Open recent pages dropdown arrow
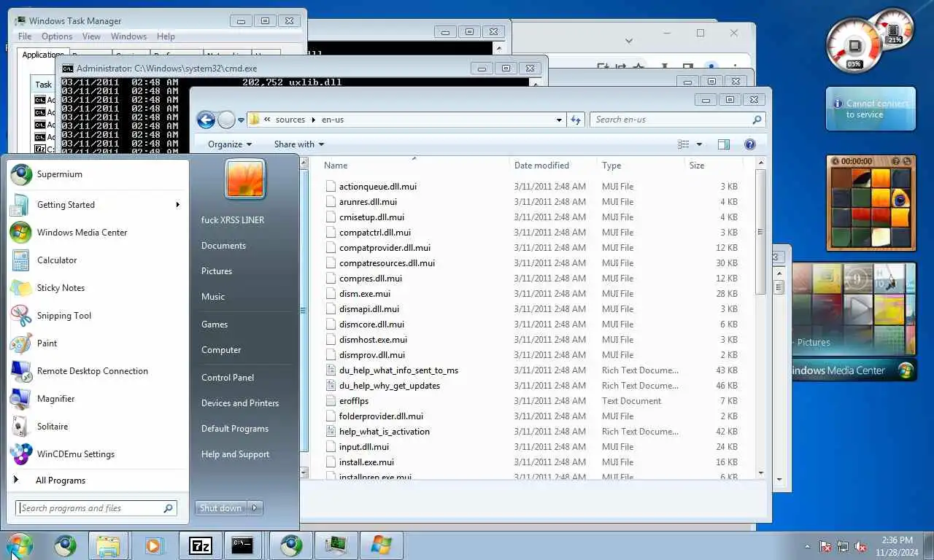The height and width of the screenshot is (560, 934). 241,120
